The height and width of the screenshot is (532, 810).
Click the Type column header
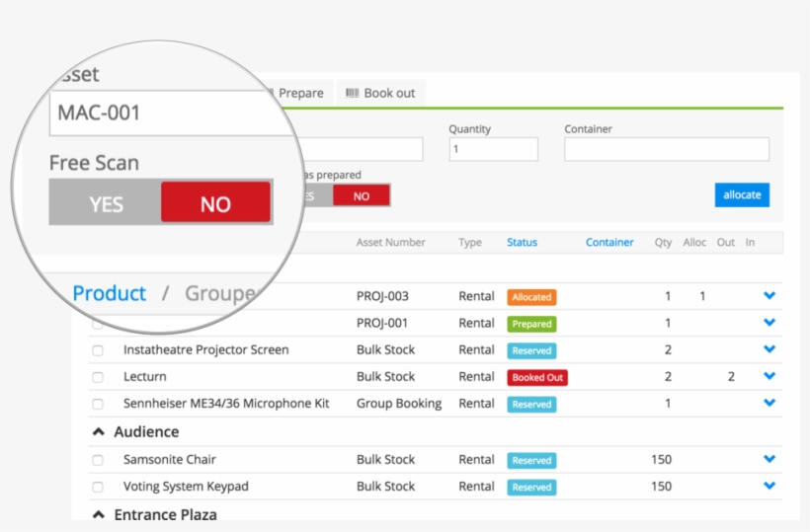coord(469,243)
